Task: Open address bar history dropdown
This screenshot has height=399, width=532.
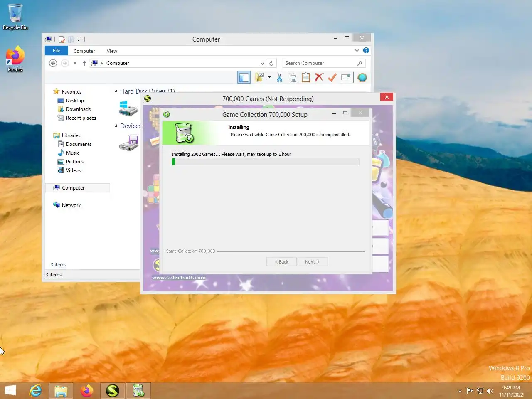Action: click(262, 63)
